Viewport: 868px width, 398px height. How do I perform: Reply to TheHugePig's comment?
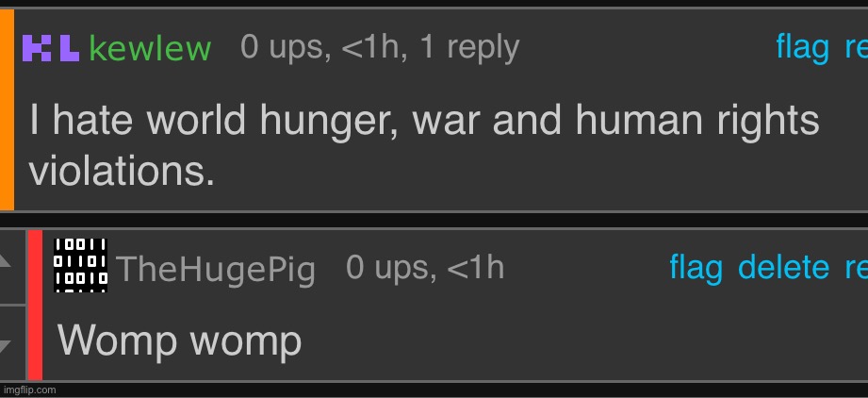[x=856, y=268]
